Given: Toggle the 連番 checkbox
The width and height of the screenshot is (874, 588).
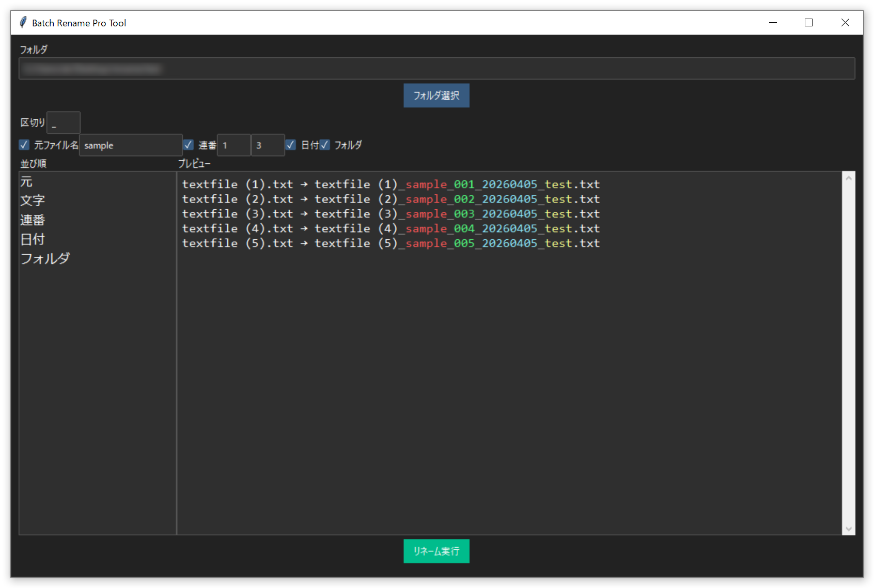Looking at the screenshot, I should coord(189,145).
